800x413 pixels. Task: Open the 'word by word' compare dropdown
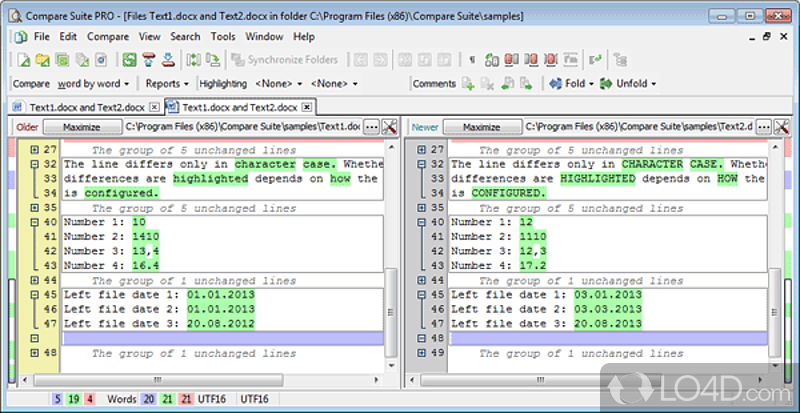tap(93, 84)
